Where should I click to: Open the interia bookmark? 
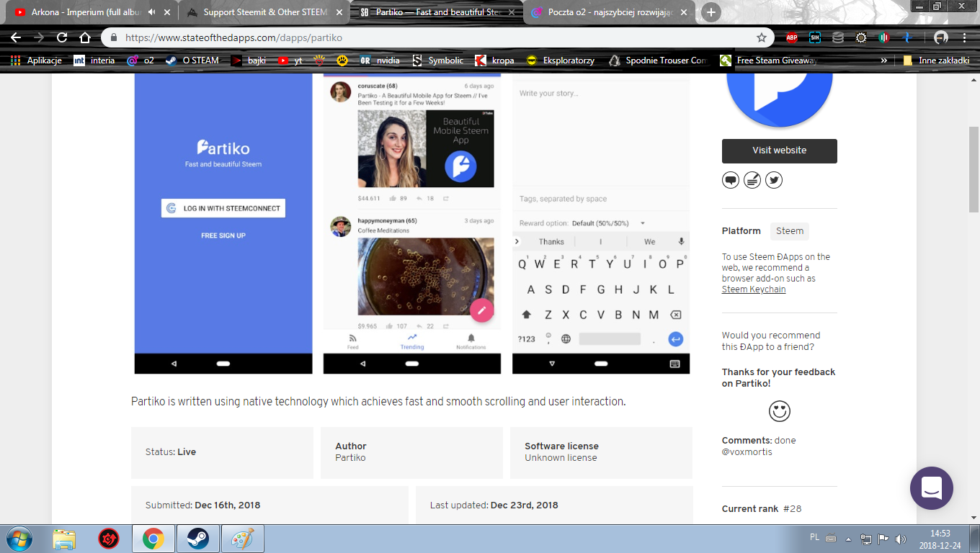[x=94, y=60]
